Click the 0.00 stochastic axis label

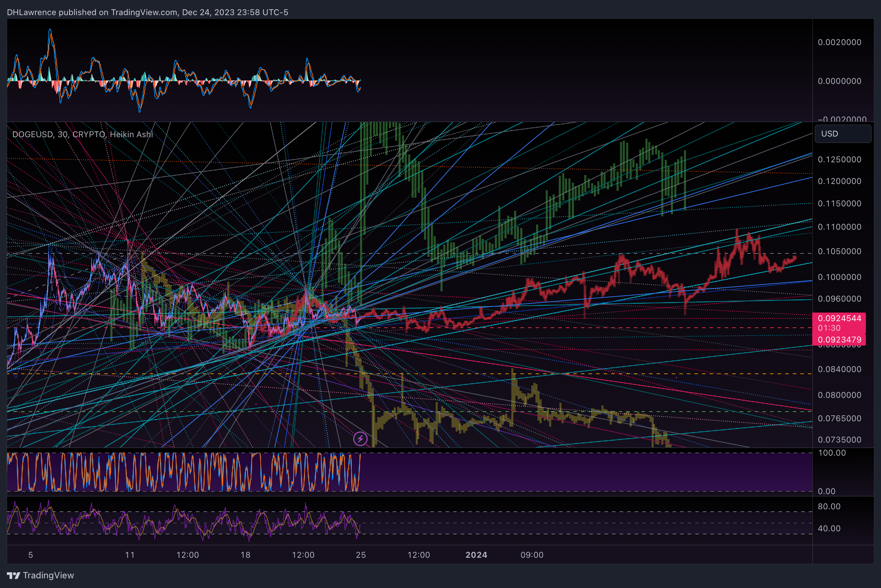[827, 492]
